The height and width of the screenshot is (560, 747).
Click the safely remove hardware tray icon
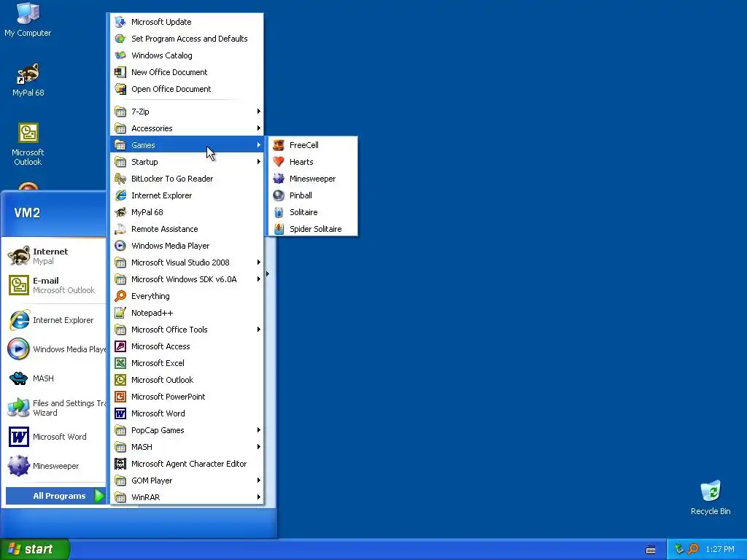pyautogui.click(x=679, y=549)
